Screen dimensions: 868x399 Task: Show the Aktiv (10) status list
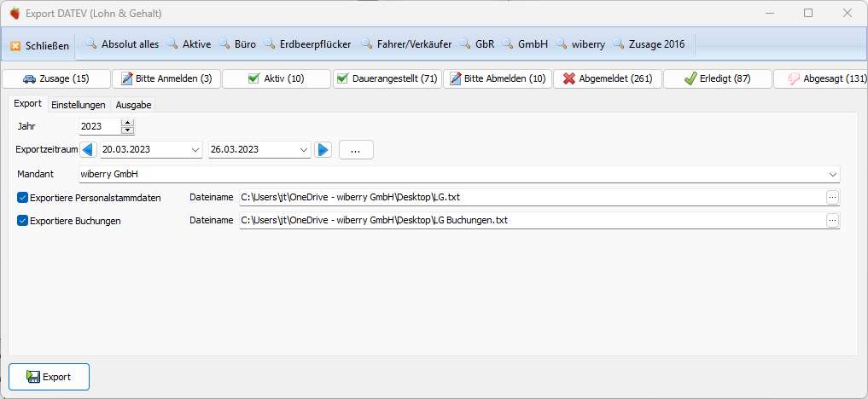(277, 78)
